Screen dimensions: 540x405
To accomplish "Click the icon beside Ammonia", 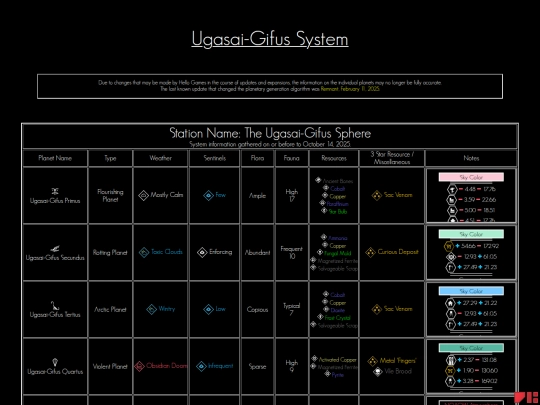I will (x=324, y=237).
